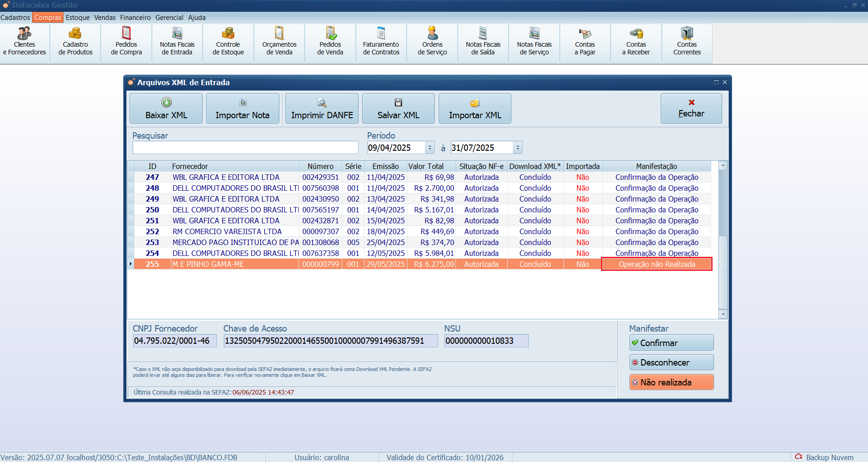Open the Financeiro menu

135,18
